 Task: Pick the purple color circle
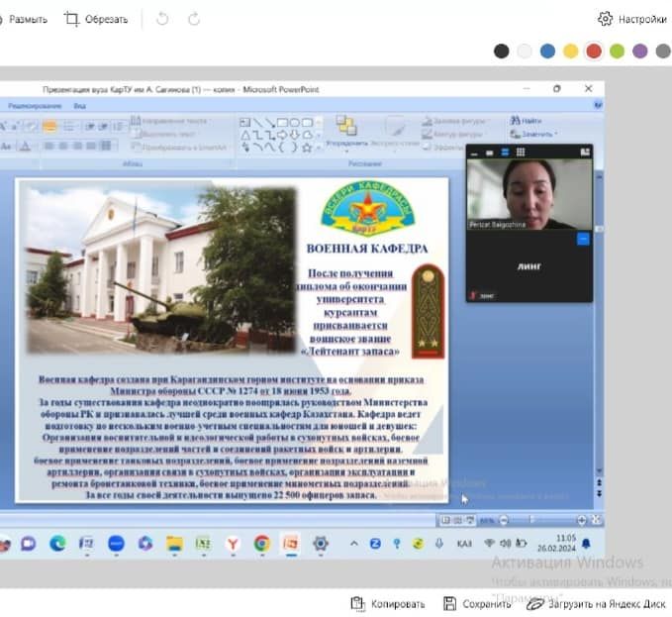640,51
